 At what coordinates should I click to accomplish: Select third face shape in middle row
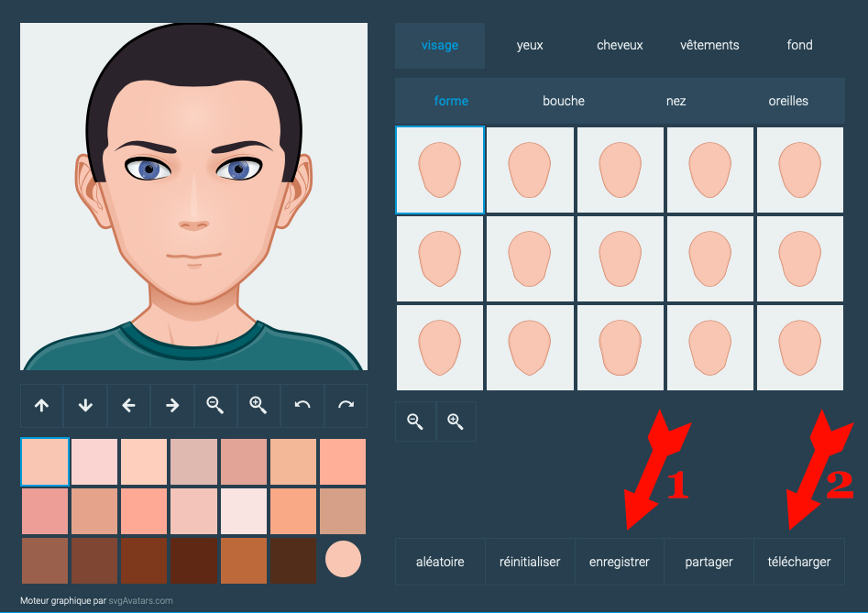pyautogui.click(x=620, y=259)
